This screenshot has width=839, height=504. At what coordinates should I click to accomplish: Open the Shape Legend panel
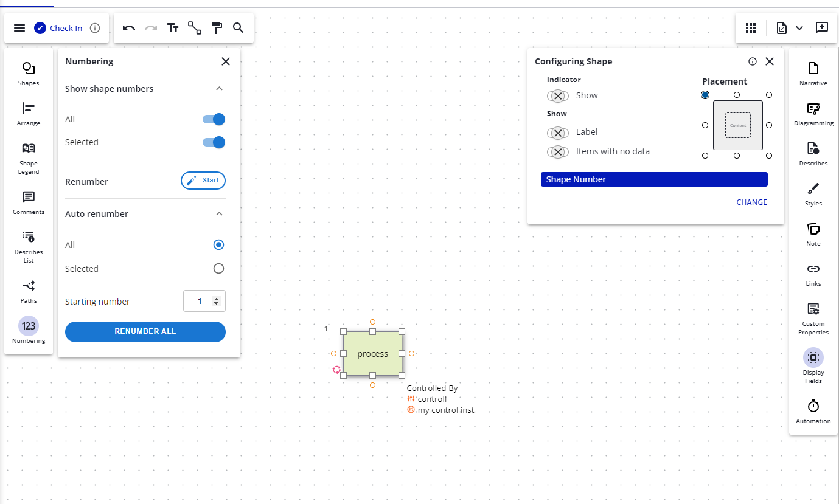28,149
